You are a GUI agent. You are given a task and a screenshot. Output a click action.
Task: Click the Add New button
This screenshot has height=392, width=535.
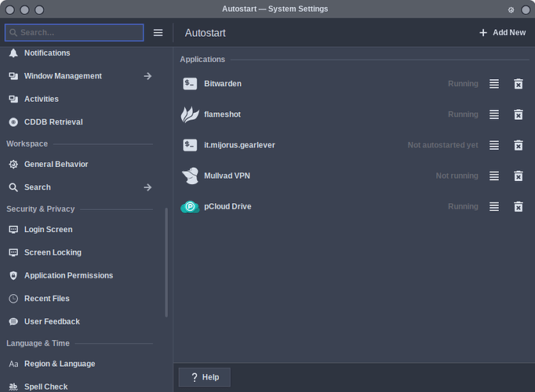[x=502, y=33]
